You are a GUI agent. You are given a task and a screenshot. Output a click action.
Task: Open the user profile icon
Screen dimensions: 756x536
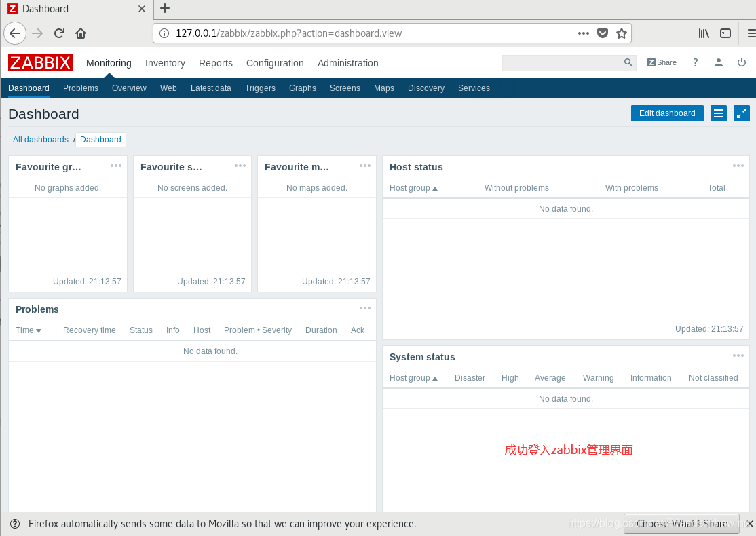[x=719, y=62]
